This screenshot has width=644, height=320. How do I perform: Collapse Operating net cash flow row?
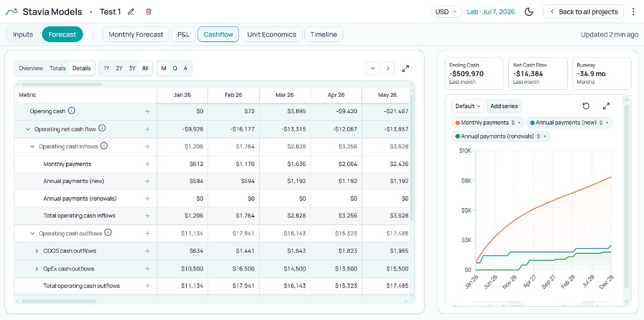click(x=28, y=129)
